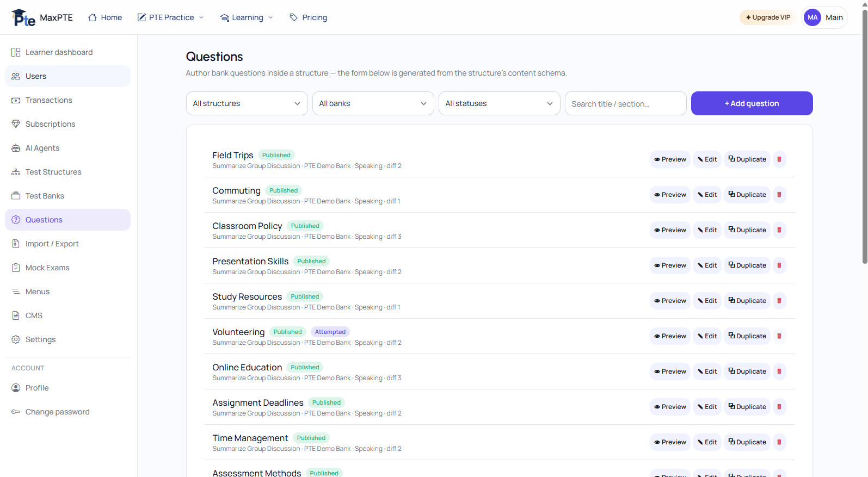The image size is (868, 477).
Task: Preview the Volunteering question
Action: pos(670,336)
